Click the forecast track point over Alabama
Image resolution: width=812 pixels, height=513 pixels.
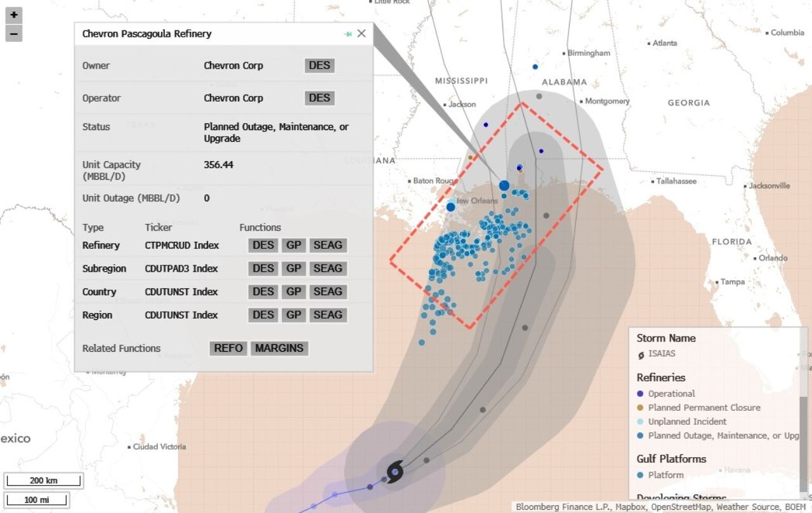[539, 97]
